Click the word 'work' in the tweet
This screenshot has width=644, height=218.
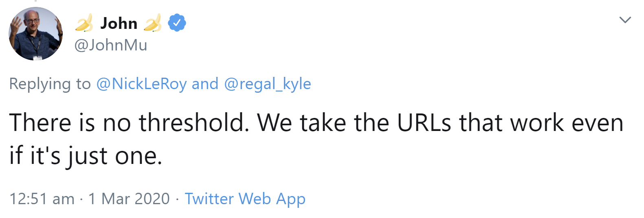537,122
